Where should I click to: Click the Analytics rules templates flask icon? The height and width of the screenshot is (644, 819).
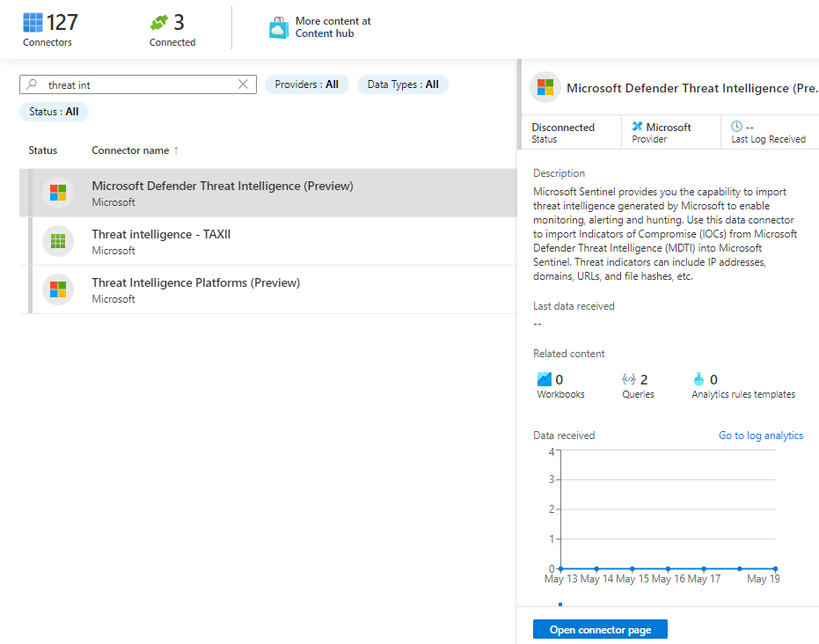coord(698,379)
